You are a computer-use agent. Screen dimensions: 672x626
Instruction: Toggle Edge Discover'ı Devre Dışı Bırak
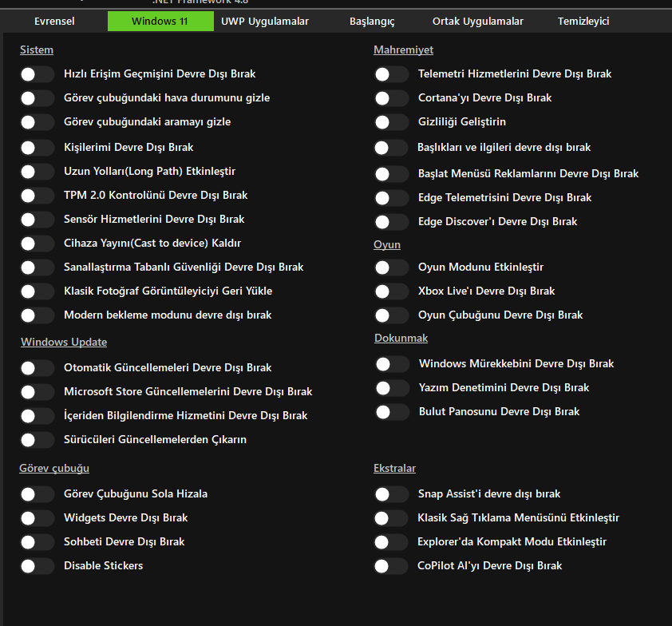(x=391, y=222)
